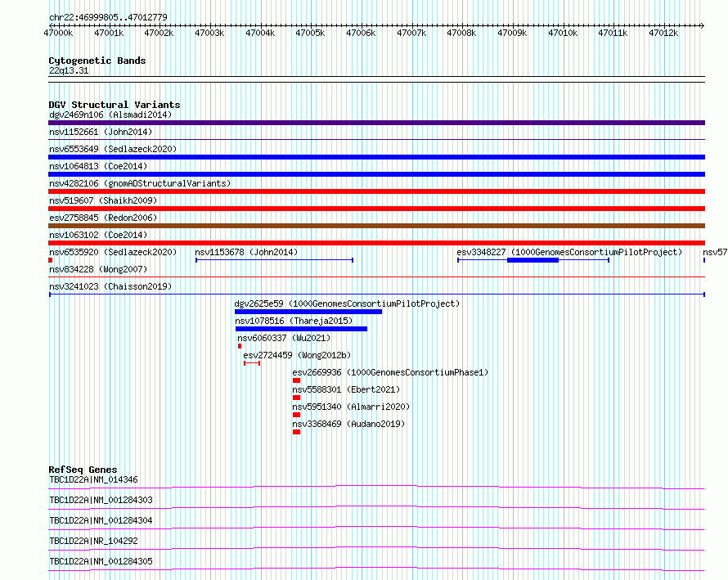The image size is (728, 580).
Task: Select the RefSeq Genes track title
Action: point(83,470)
